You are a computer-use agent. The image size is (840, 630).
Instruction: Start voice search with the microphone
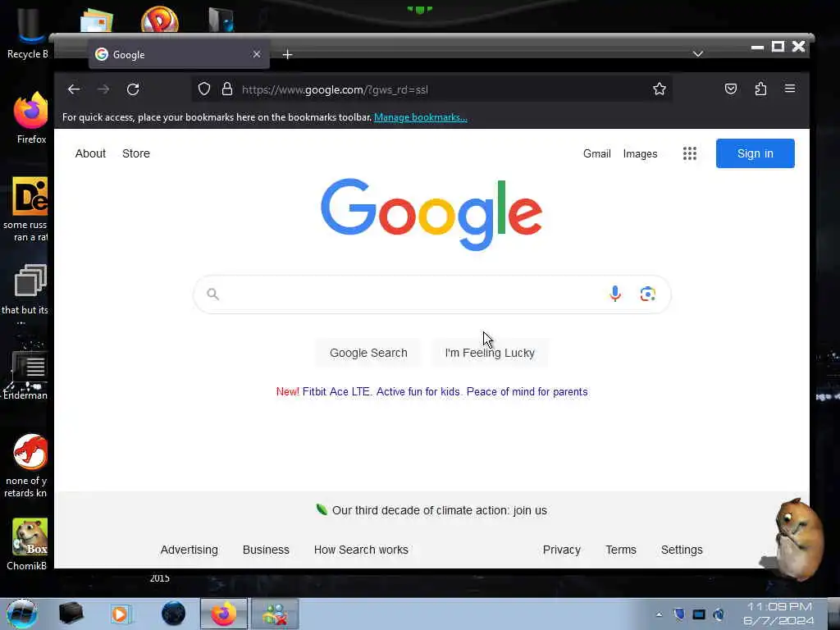[x=615, y=294]
